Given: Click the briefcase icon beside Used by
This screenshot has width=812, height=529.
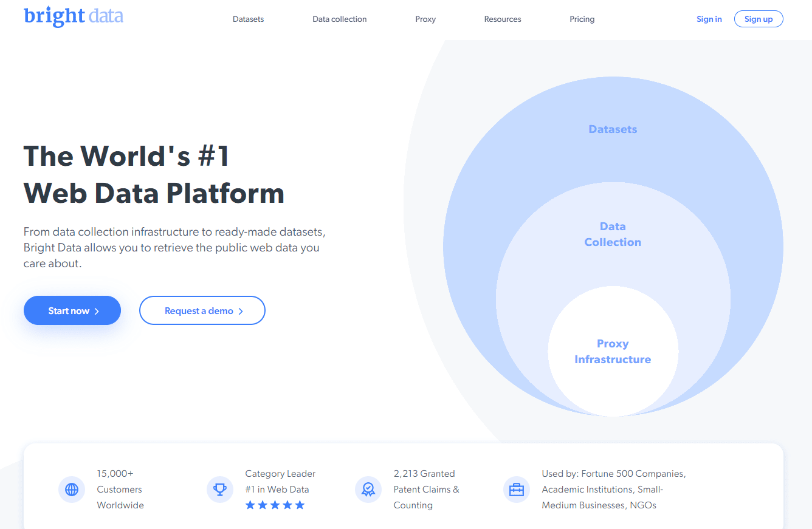Looking at the screenshot, I should [x=517, y=490].
